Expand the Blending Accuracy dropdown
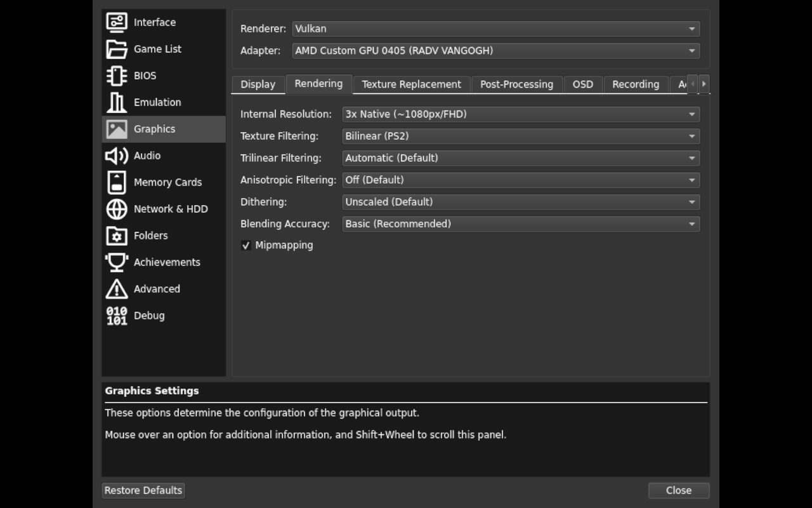Viewport: 812px width, 508px height. (x=521, y=224)
